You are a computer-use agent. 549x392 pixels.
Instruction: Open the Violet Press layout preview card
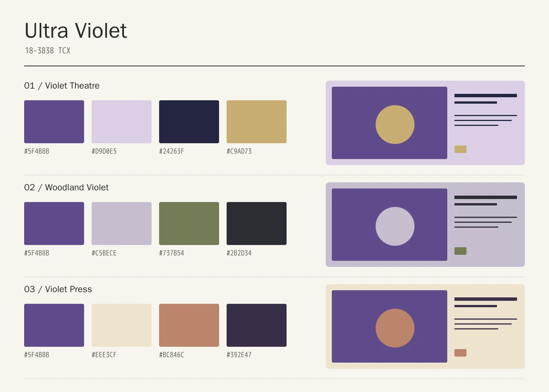click(x=425, y=326)
